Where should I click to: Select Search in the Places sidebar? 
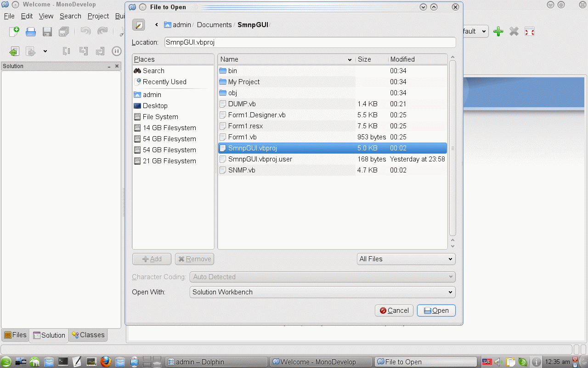click(x=173, y=71)
